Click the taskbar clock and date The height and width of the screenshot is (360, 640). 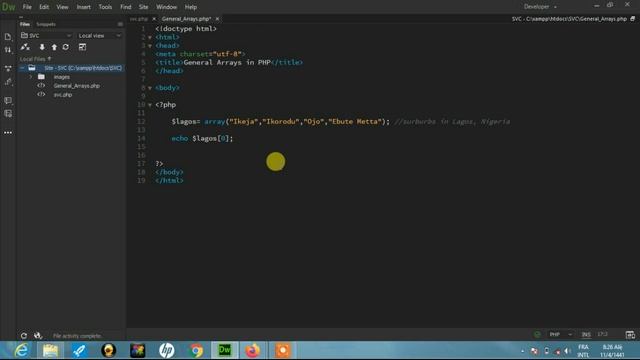coord(612,351)
